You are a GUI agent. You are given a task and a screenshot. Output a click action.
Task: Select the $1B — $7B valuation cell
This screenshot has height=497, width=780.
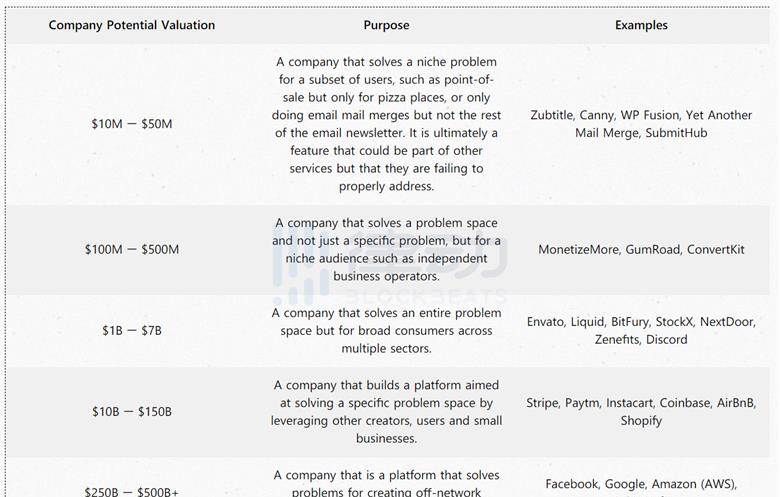tap(132, 330)
